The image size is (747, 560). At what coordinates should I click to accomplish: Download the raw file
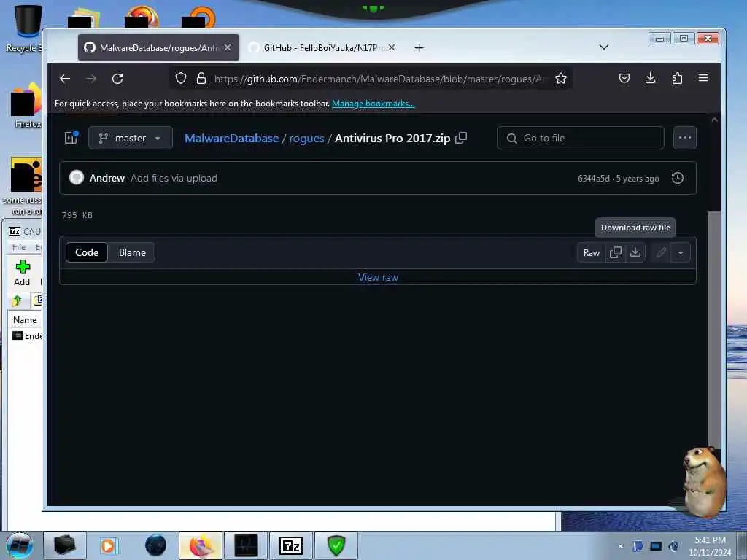coord(635,252)
